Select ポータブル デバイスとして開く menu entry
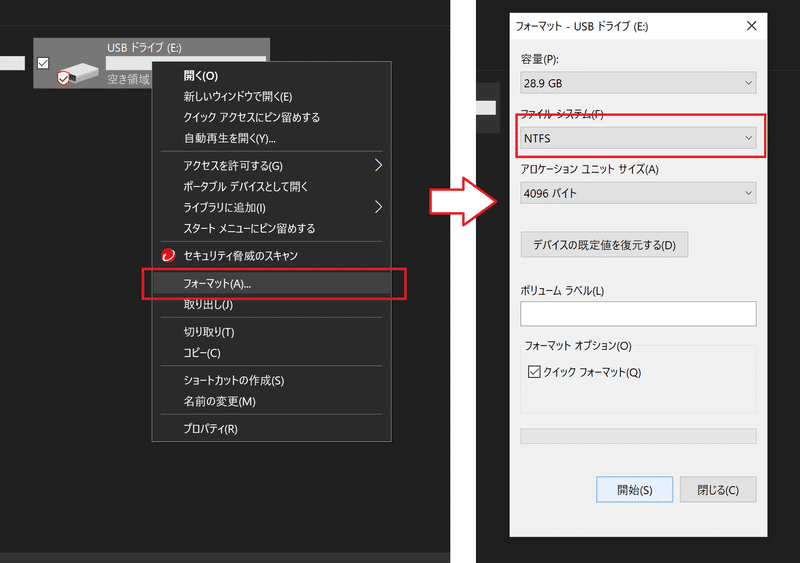The image size is (800, 563). pos(271,187)
